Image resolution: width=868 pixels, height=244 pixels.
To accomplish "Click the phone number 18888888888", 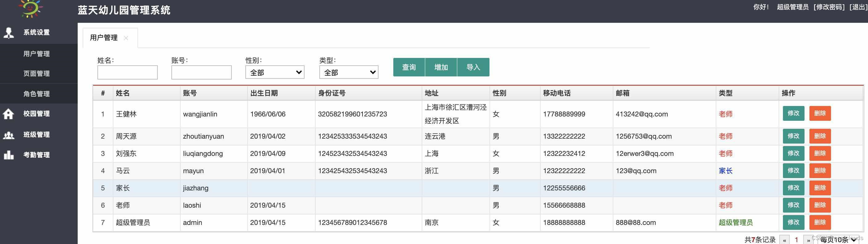I will (x=564, y=222).
